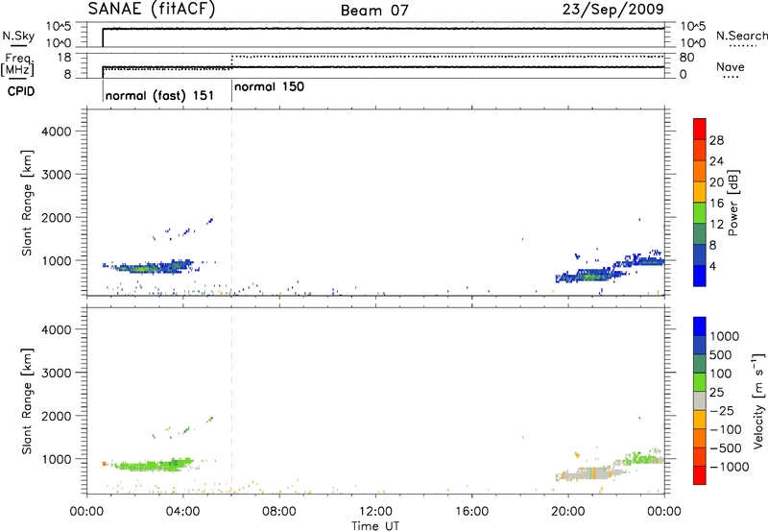Screen dimensions: 768x532
Task: Click the '08:00' time axis tick label
Action: [279, 512]
